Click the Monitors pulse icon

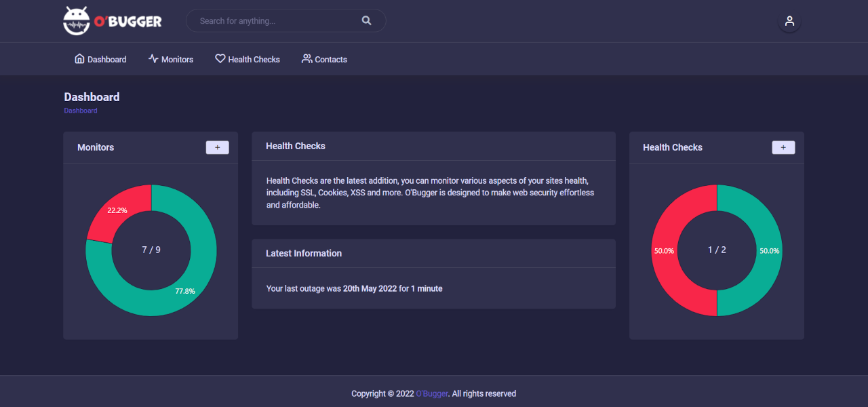tap(153, 59)
